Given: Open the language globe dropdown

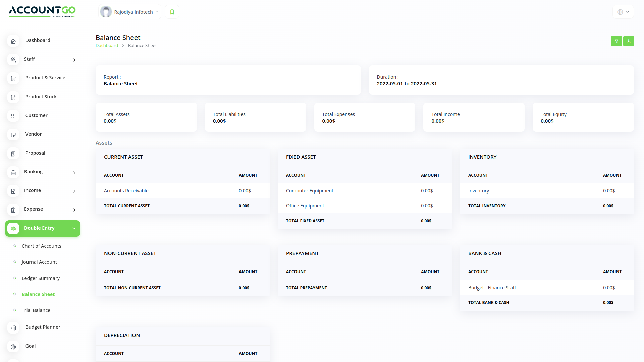Looking at the screenshot, I should (623, 11).
